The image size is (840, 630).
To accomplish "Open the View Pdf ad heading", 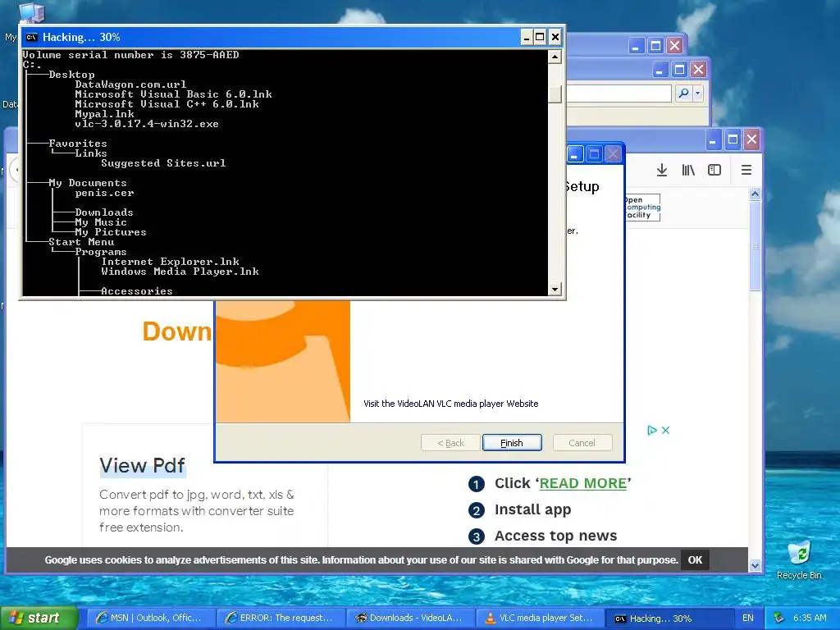I will [143, 466].
